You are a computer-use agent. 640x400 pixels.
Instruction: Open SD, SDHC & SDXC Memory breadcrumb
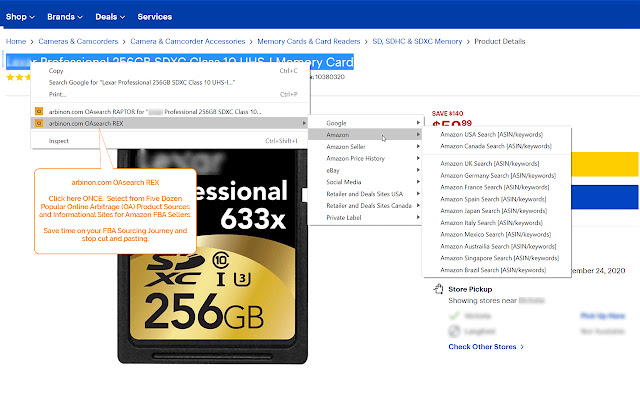417,41
